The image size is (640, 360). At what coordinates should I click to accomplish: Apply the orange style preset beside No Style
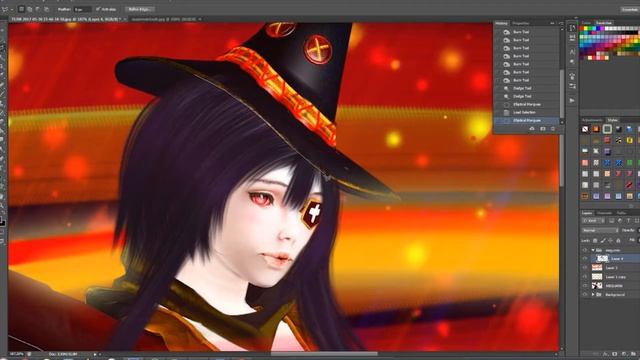click(x=596, y=129)
